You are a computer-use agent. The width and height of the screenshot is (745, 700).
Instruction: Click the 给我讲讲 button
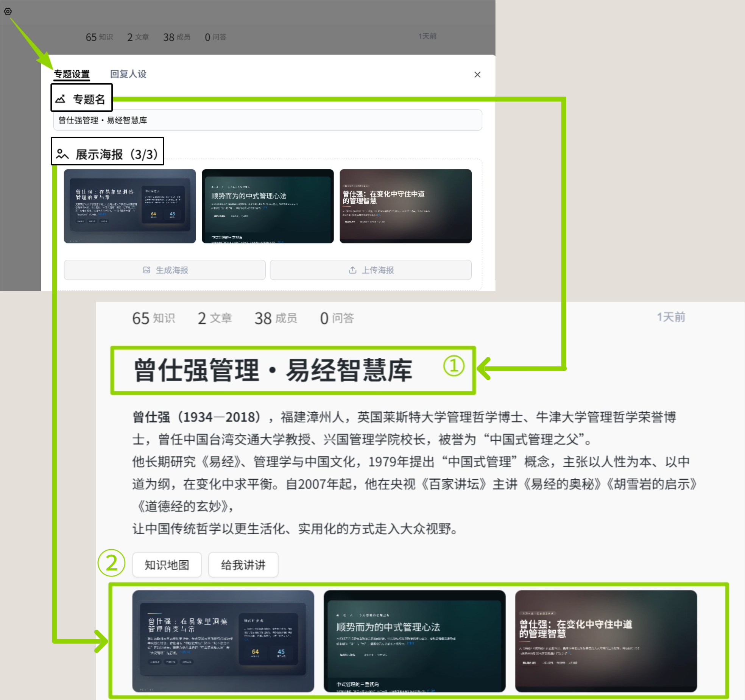pyautogui.click(x=243, y=565)
